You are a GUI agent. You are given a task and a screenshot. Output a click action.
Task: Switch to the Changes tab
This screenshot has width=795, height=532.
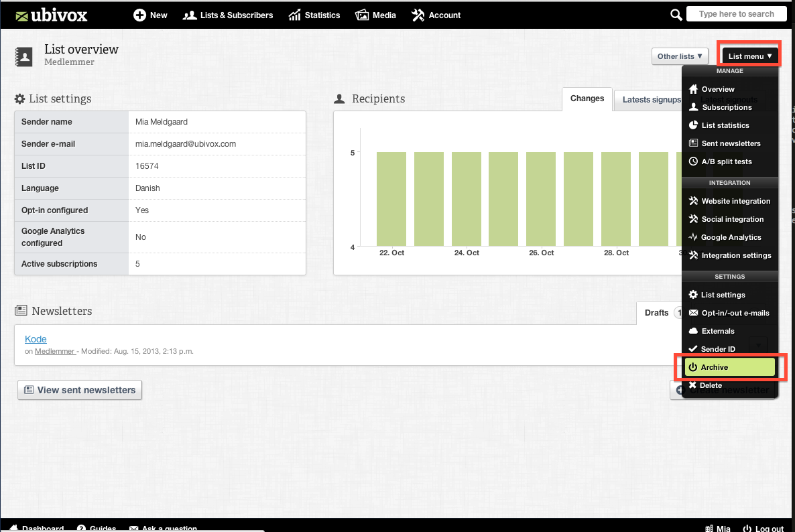587,98
